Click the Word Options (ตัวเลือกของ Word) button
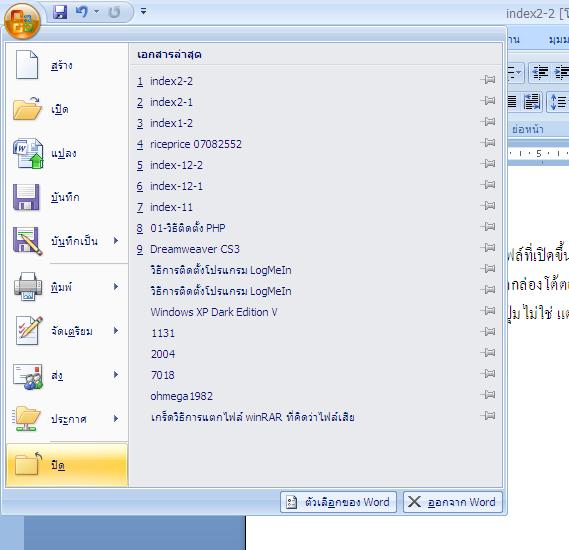569x550 pixels. [338, 502]
